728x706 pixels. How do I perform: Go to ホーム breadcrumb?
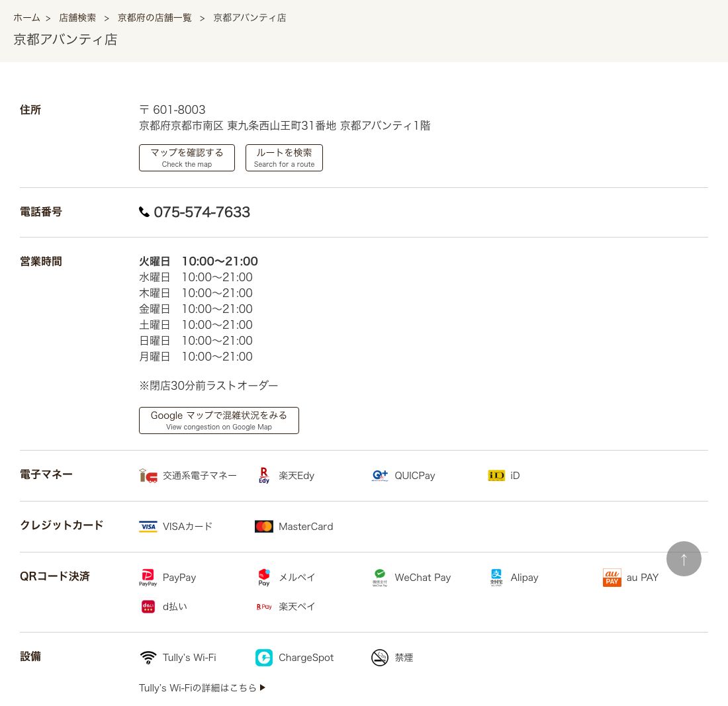tap(26, 18)
